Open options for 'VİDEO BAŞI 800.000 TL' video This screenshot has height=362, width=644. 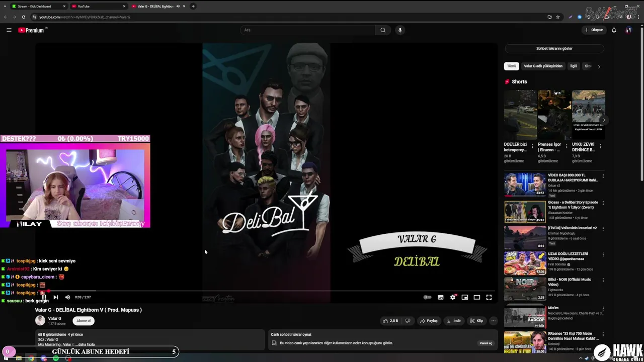coord(603,176)
